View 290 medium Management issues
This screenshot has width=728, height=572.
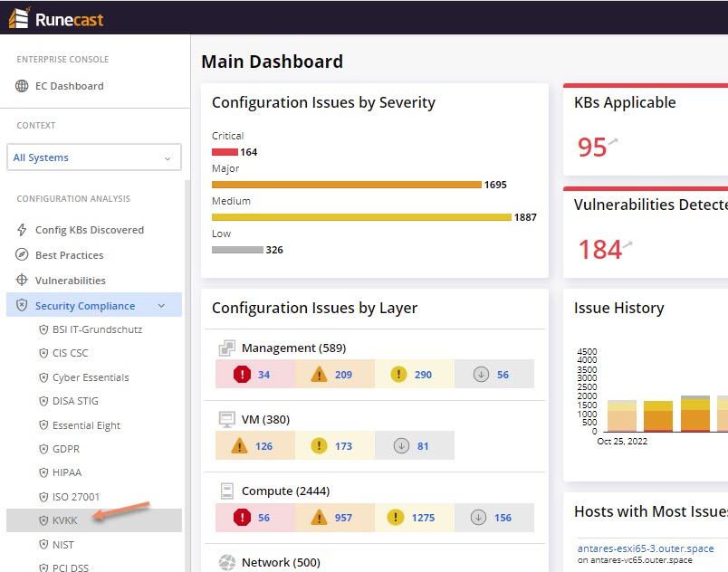(x=423, y=375)
